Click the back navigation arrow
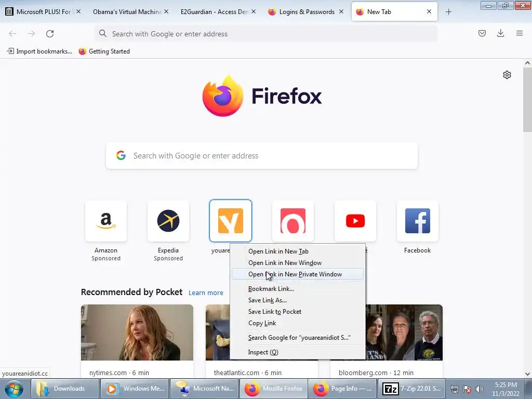532x399 pixels. [x=12, y=34]
